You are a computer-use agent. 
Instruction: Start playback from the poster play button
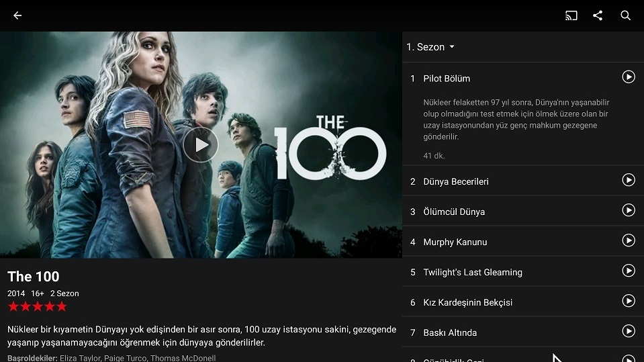(x=200, y=144)
